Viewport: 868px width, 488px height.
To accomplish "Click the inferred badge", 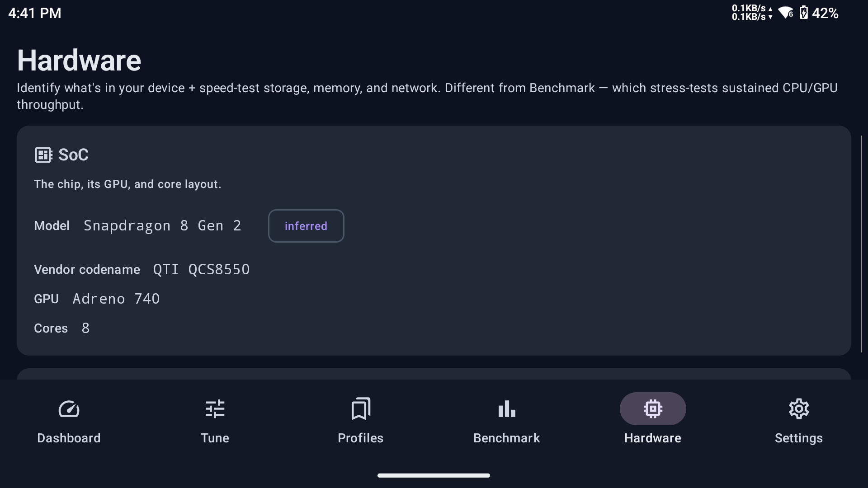I will tap(306, 226).
